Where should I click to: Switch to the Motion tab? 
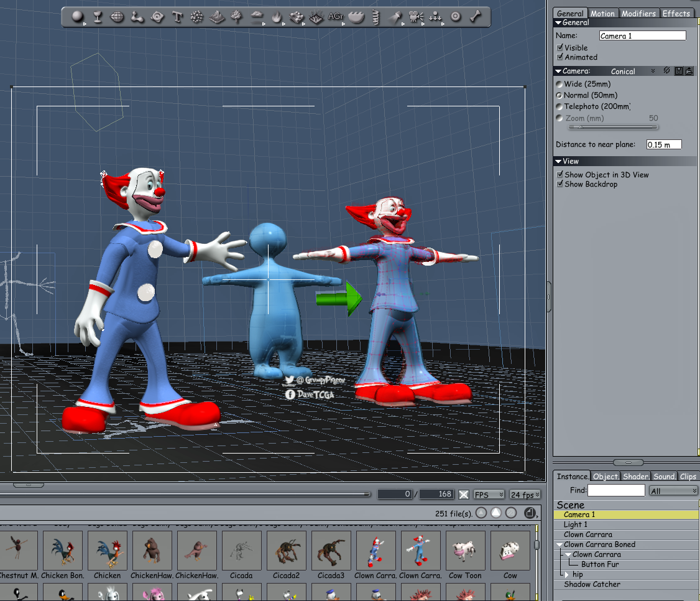coord(602,14)
